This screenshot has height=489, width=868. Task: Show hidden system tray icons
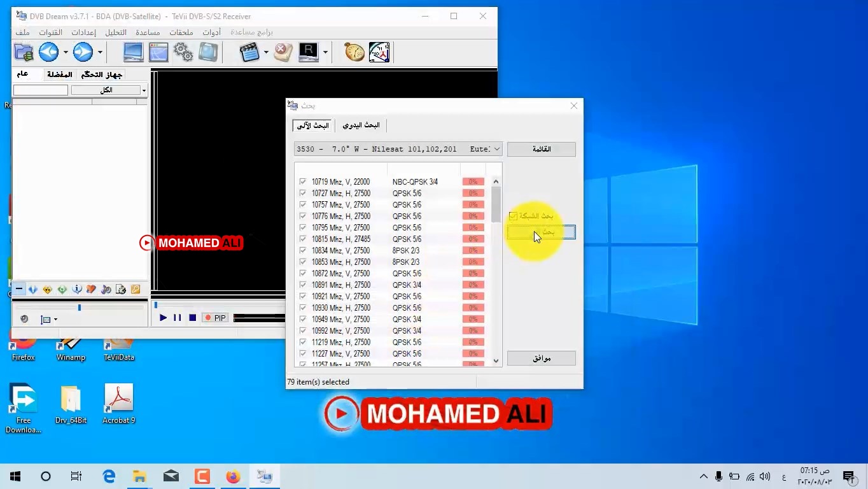pos(704,476)
